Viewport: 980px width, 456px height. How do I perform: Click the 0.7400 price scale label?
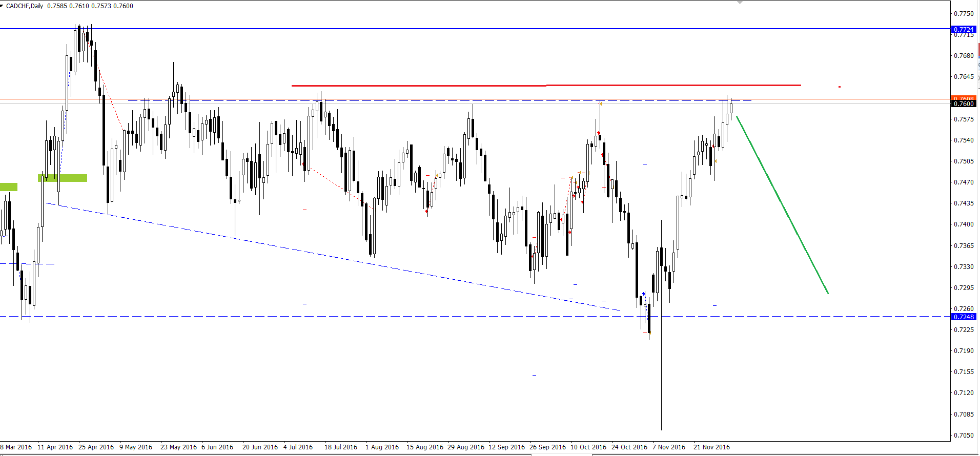(964, 224)
